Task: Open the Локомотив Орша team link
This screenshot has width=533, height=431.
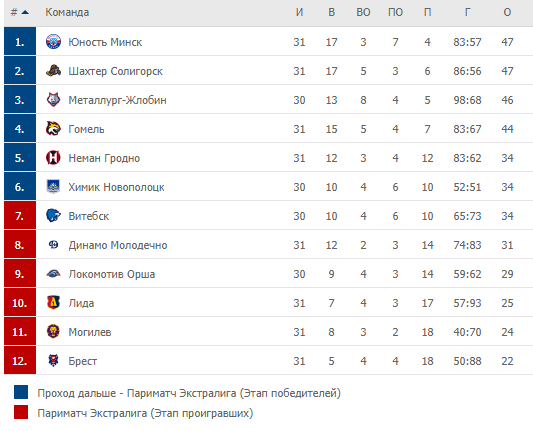Action: pos(112,274)
